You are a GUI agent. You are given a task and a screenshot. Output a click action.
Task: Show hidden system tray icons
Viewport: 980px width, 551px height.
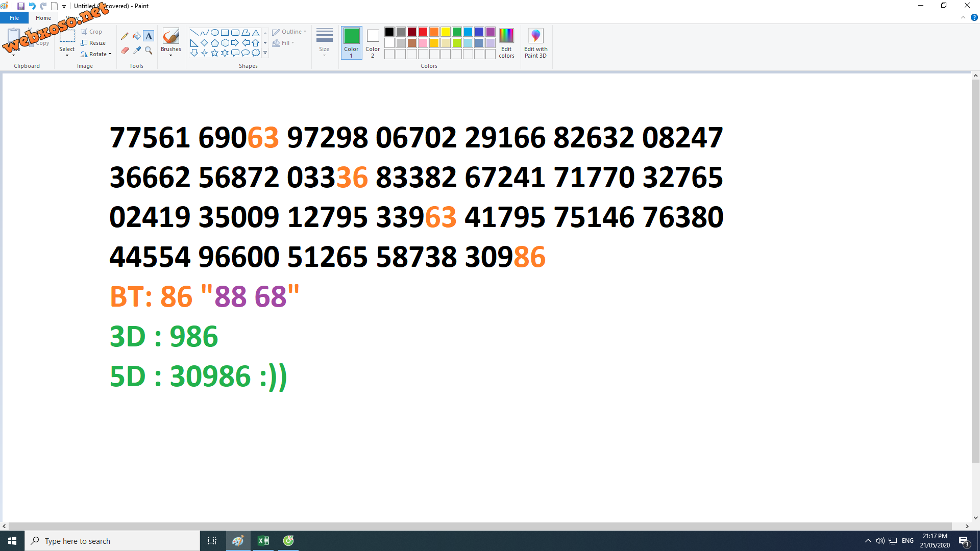(x=868, y=541)
